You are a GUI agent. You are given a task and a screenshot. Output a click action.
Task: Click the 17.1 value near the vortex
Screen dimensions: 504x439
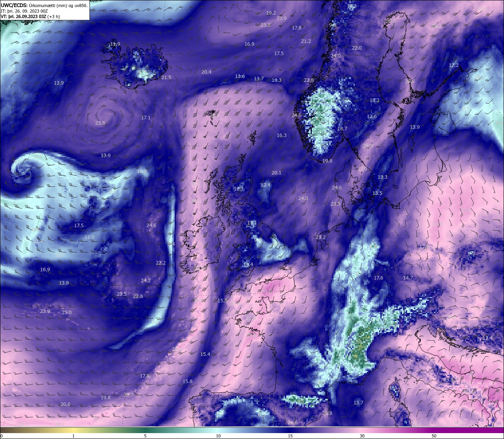pos(146,118)
